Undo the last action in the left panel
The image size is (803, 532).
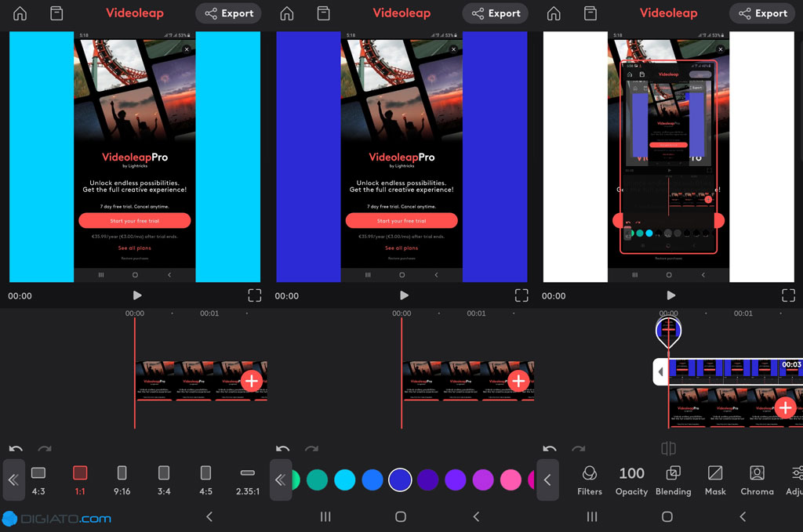tap(16, 449)
